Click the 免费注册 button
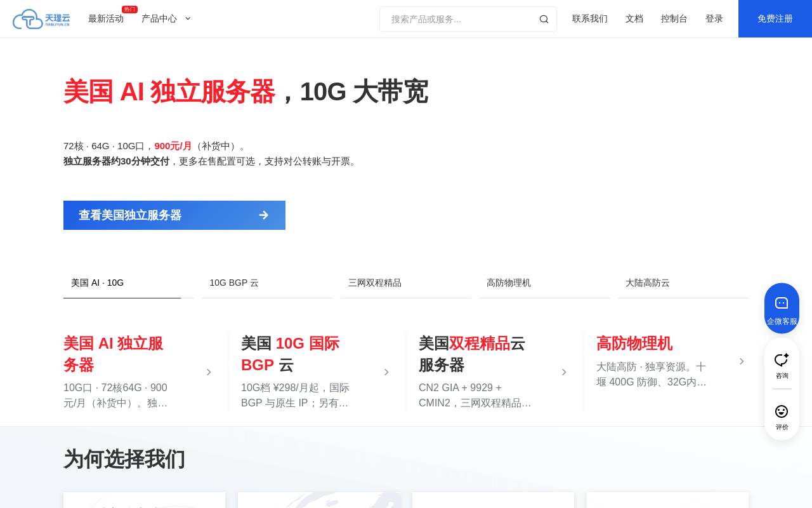812x508 pixels. click(775, 19)
